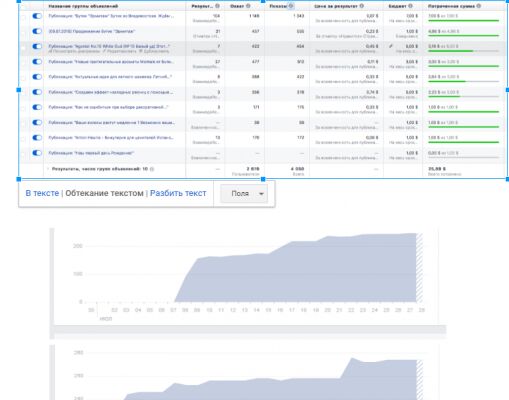The height and width of the screenshot is (400, 509).
Task: Click spent-amount progress bar of 'Актуальная идея' row
Action: (463, 81)
